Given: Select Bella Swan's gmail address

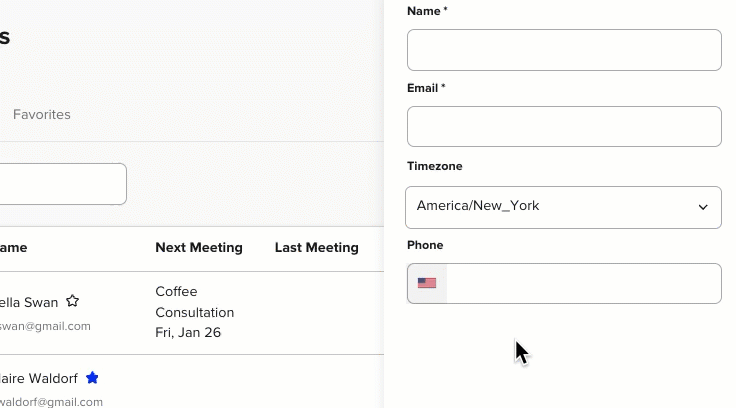Looking at the screenshot, I should pos(45,326).
